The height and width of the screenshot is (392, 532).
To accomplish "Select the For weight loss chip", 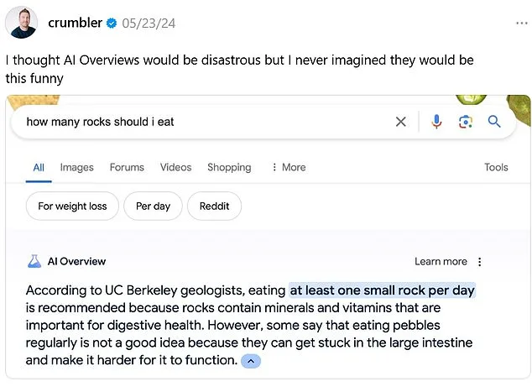I will point(72,206).
